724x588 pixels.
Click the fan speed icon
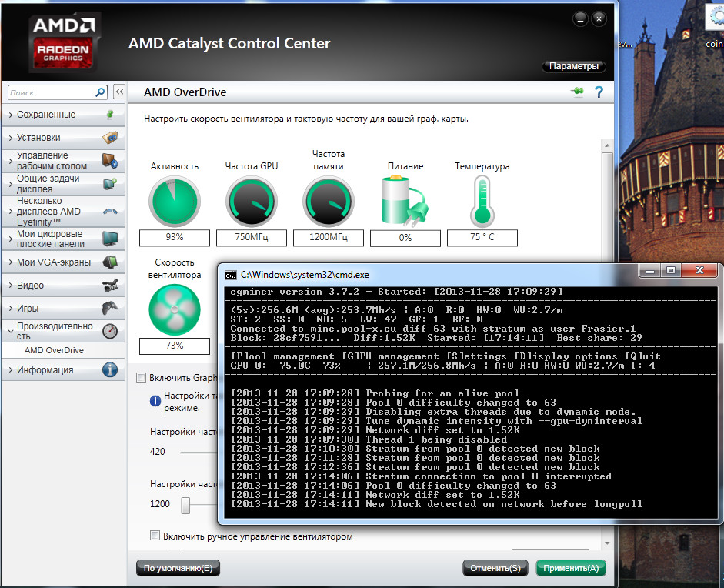(x=175, y=309)
